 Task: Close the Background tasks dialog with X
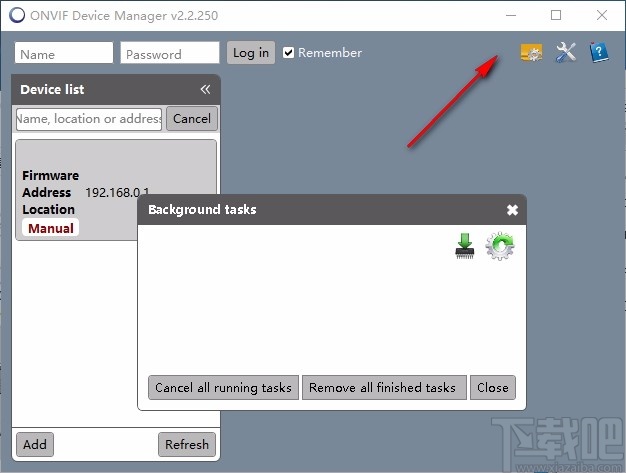click(x=512, y=210)
